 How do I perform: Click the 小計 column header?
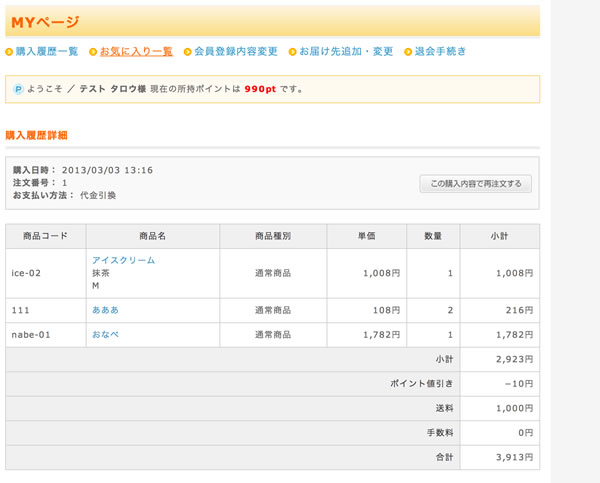coord(500,236)
